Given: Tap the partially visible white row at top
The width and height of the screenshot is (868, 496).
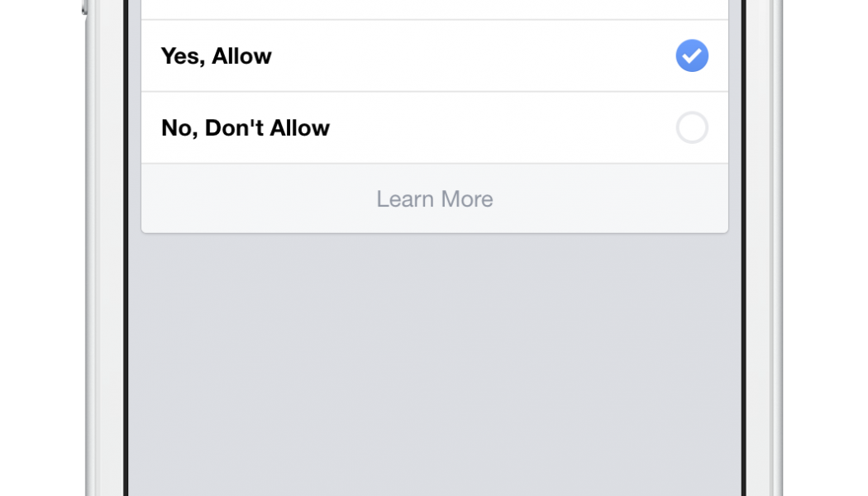Looking at the screenshot, I should [x=435, y=9].
